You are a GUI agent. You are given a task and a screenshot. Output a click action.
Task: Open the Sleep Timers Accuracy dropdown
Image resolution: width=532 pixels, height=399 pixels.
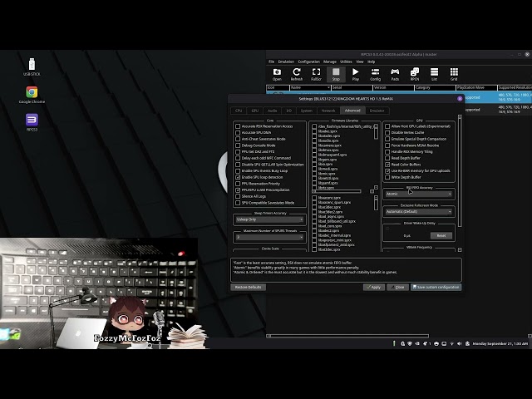(x=269, y=219)
